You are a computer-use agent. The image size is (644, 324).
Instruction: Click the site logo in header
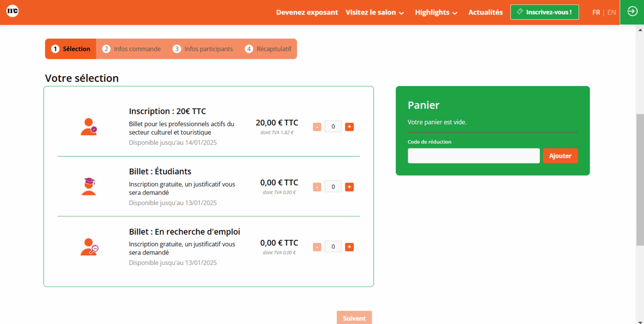12,11
